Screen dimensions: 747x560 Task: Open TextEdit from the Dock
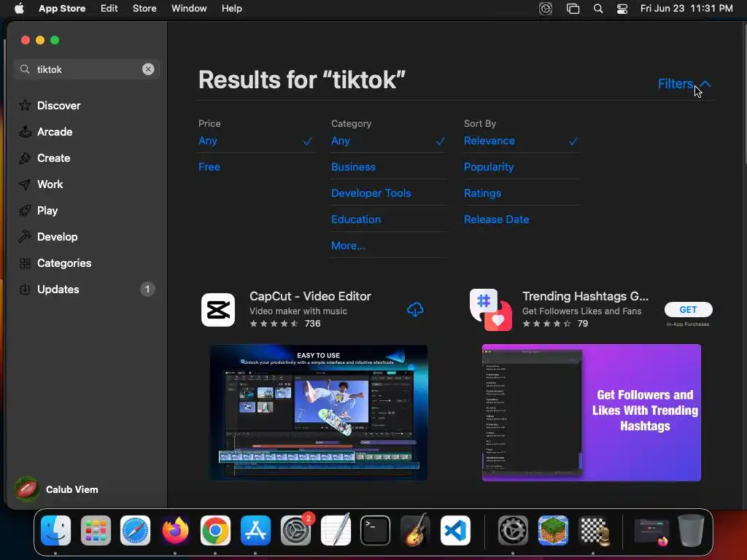click(336, 531)
